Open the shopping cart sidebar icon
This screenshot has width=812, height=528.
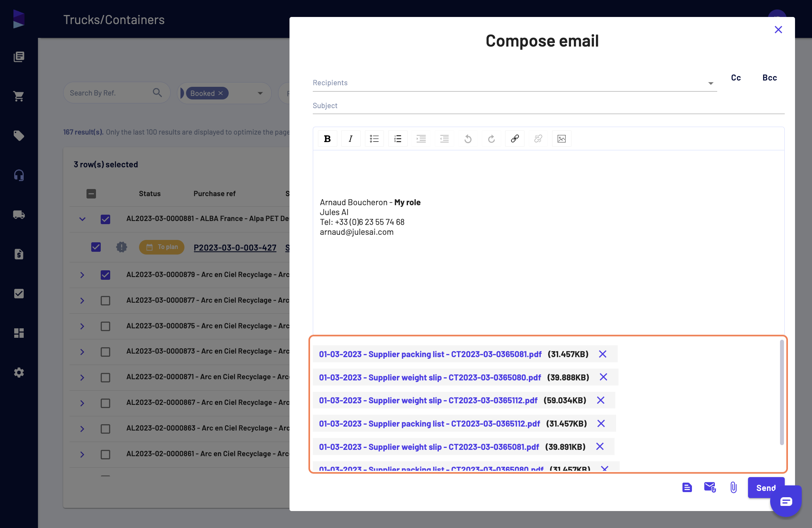pos(19,96)
